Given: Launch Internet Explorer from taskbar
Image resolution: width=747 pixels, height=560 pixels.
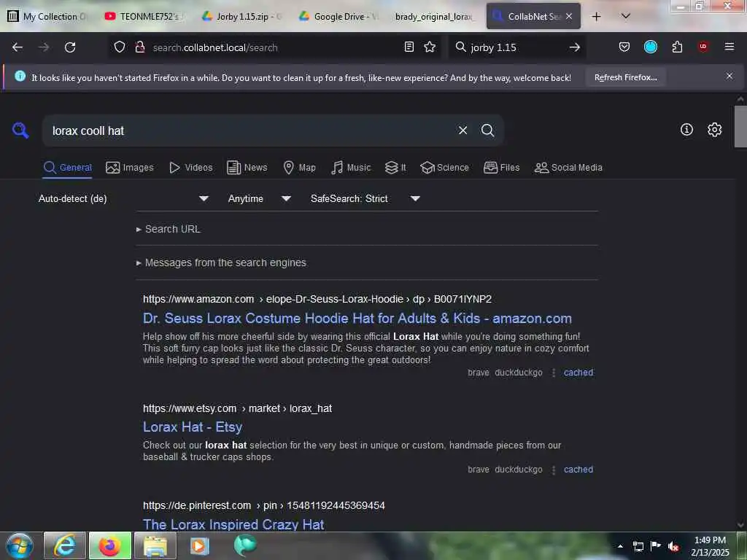Looking at the screenshot, I should click(x=65, y=545).
